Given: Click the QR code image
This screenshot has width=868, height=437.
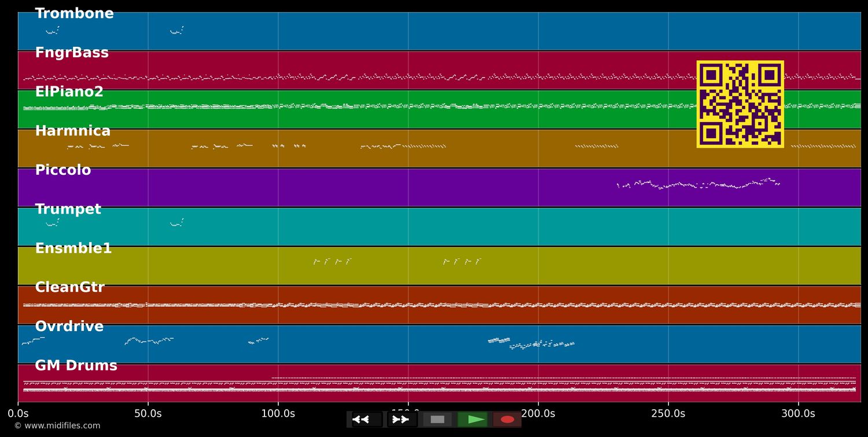Looking at the screenshot, I should 740,104.
